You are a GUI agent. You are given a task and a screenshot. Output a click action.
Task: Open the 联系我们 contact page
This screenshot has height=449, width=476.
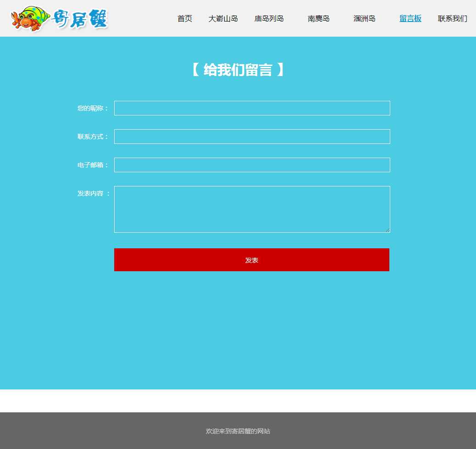(453, 19)
